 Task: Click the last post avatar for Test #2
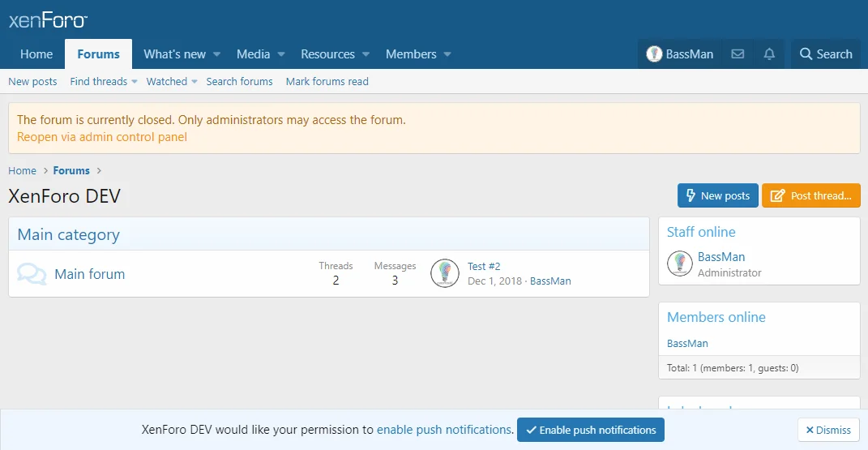click(445, 273)
